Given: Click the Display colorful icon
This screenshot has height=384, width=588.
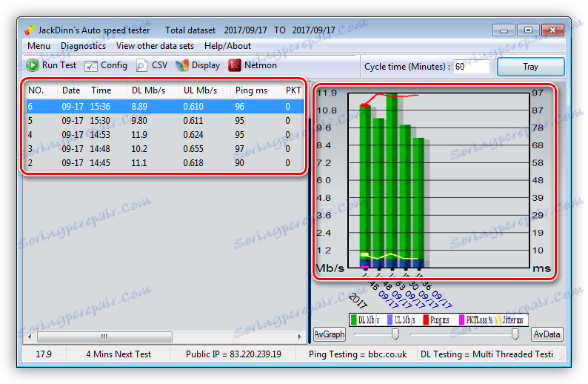Looking at the screenshot, I should [x=182, y=66].
